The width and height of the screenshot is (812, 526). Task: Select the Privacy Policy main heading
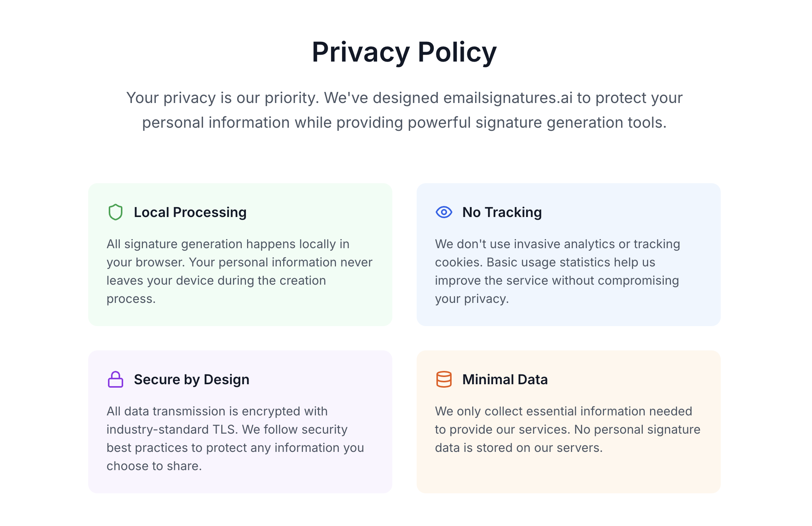point(404,52)
